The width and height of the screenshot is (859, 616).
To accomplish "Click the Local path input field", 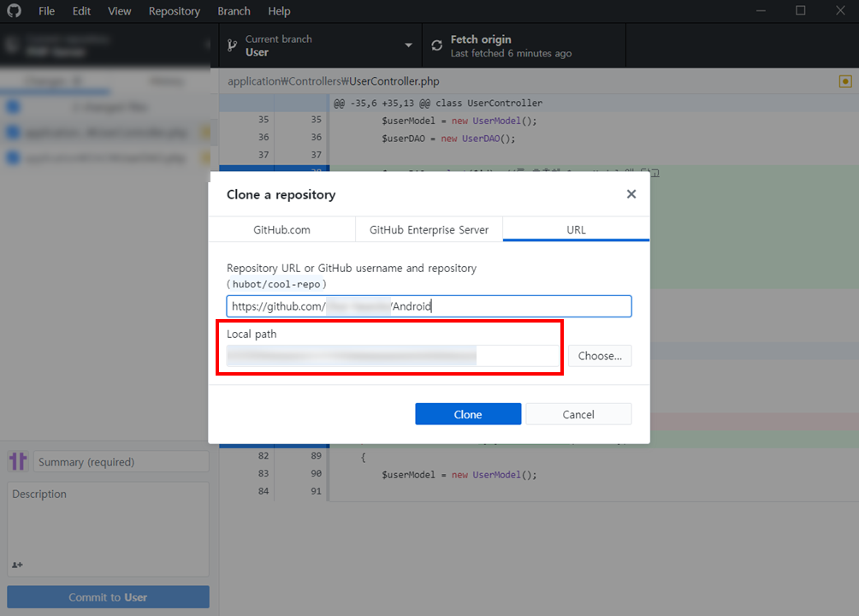I will (393, 356).
